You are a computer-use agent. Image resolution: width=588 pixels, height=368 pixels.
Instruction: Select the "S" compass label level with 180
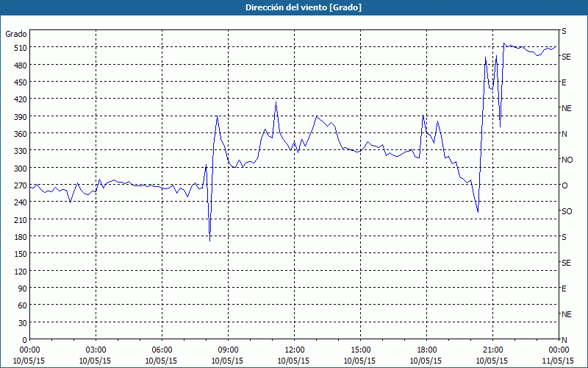click(x=564, y=237)
